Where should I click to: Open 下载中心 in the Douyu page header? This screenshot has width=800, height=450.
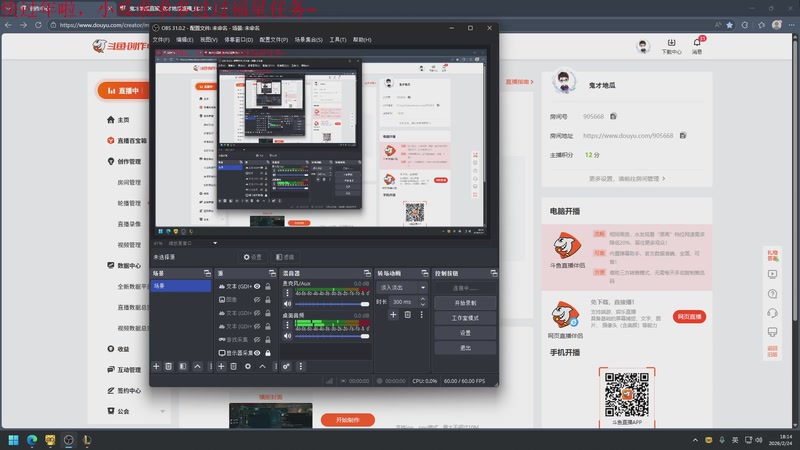pos(671,46)
